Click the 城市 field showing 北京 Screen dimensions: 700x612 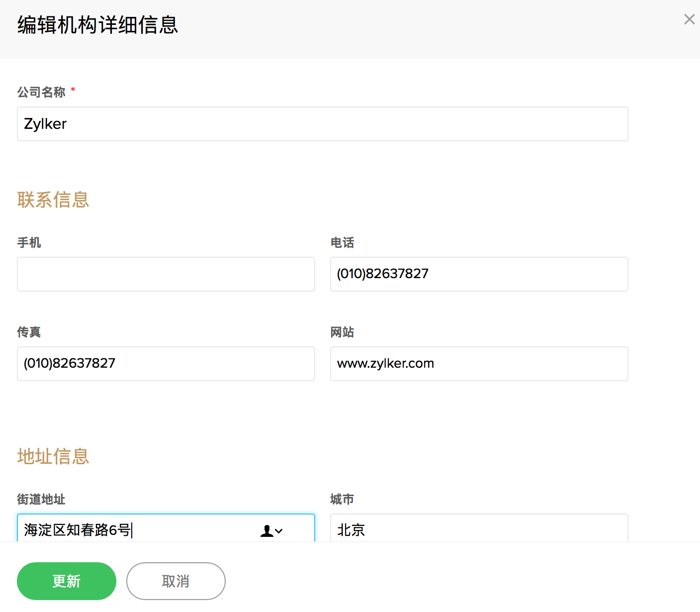click(x=479, y=529)
